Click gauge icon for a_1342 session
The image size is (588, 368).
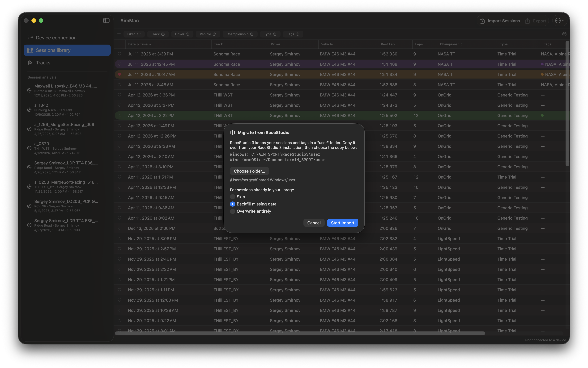click(x=29, y=109)
